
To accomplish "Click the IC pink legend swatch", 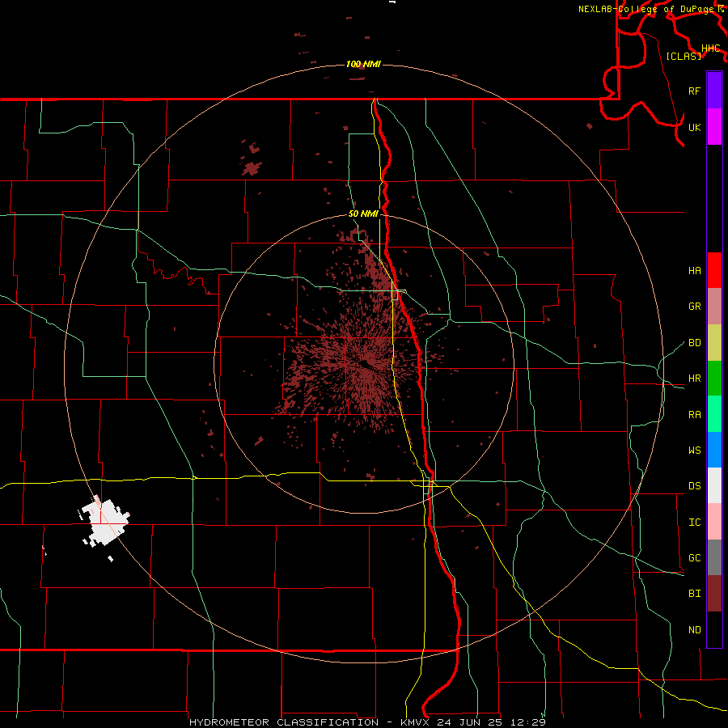I will click(714, 522).
